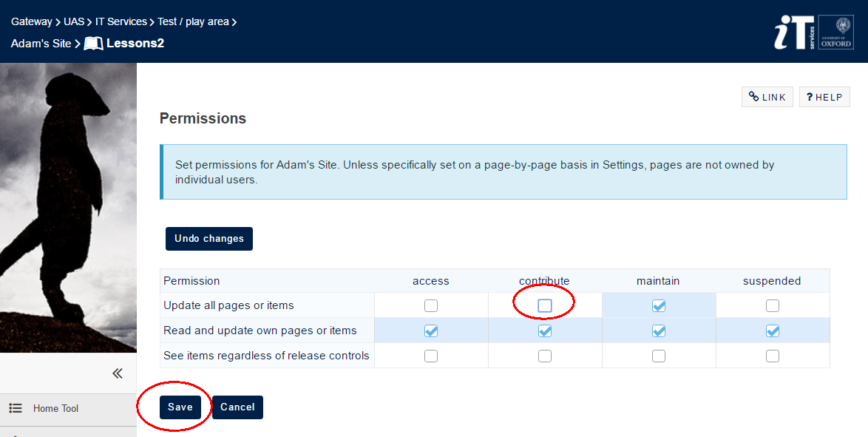Collapse the sidebar with double chevron
Viewport: 868px width, 437px height.
pos(118,373)
